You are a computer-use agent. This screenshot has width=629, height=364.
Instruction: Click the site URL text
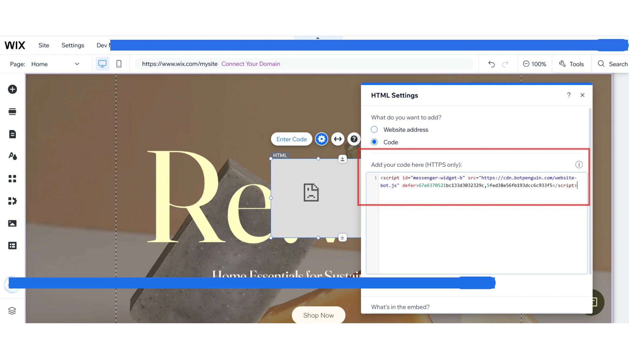click(180, 64)
